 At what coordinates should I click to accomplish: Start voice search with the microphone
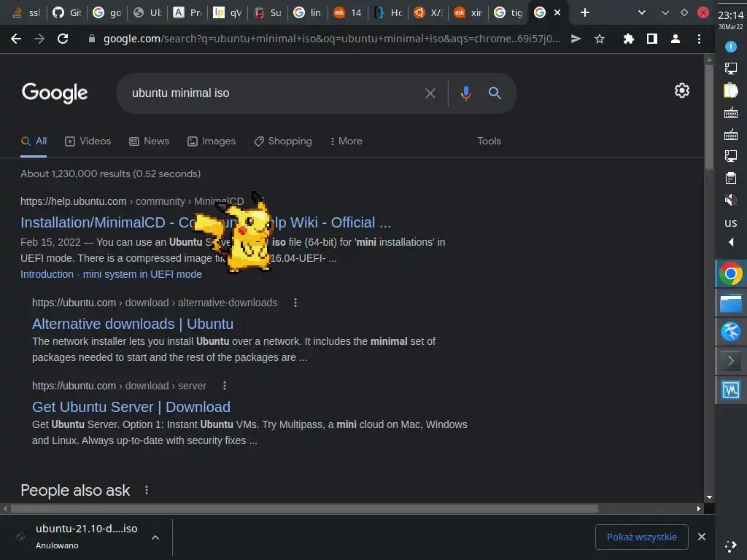tap(466, 93)
